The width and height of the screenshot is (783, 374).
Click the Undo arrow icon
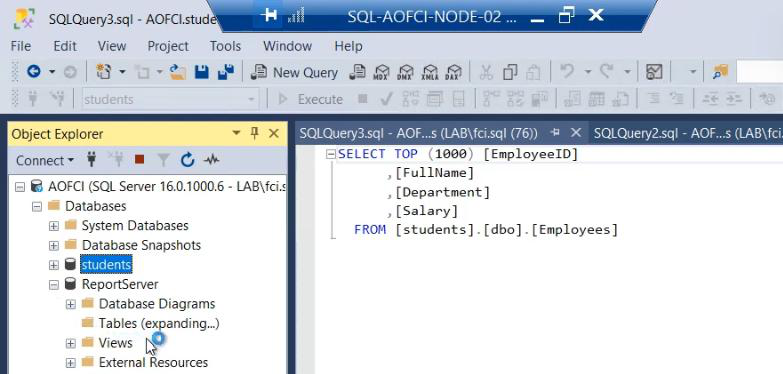567,71
